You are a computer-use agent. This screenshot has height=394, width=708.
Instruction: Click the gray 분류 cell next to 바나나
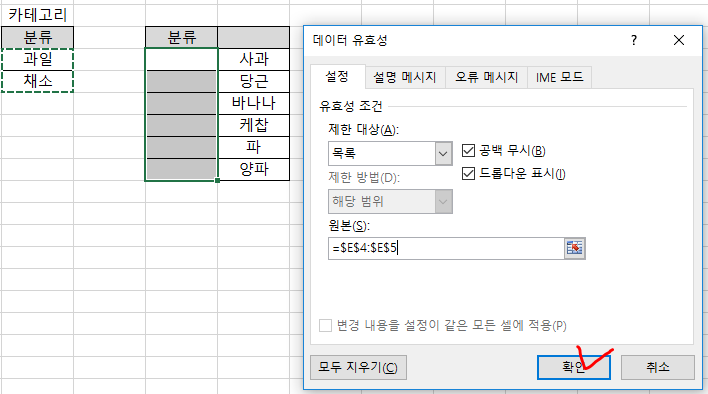[182, 103]
